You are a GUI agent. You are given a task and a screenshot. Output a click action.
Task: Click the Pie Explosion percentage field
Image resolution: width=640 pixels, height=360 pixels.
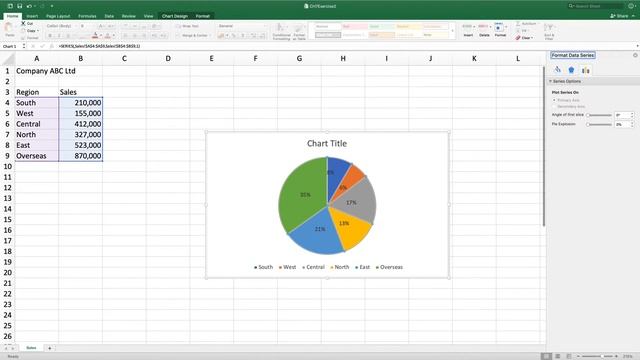pos(622,124)
